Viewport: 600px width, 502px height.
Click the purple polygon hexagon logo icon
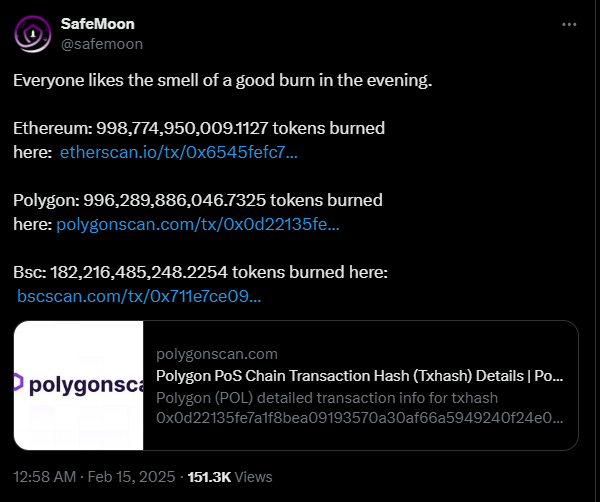point(19,383)
